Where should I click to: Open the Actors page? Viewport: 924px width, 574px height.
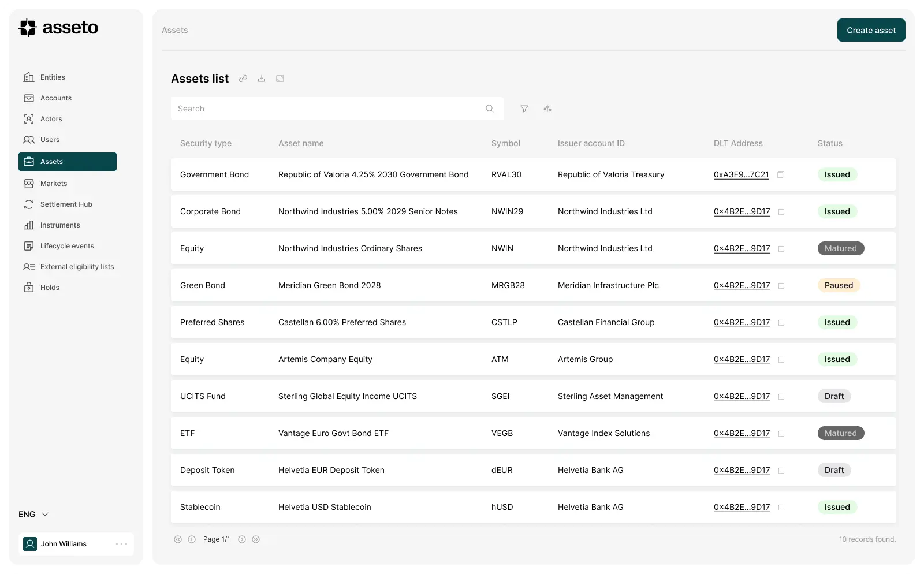click(51, 119)
